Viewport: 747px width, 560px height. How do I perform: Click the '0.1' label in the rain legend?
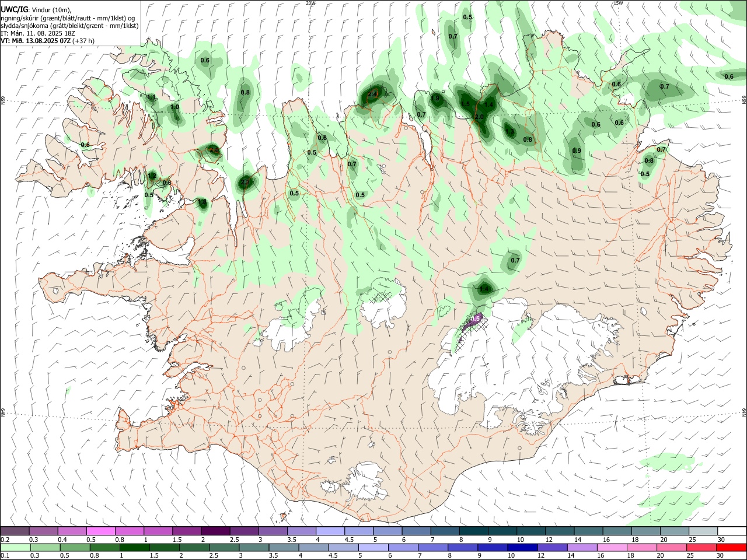pos(5,556)
